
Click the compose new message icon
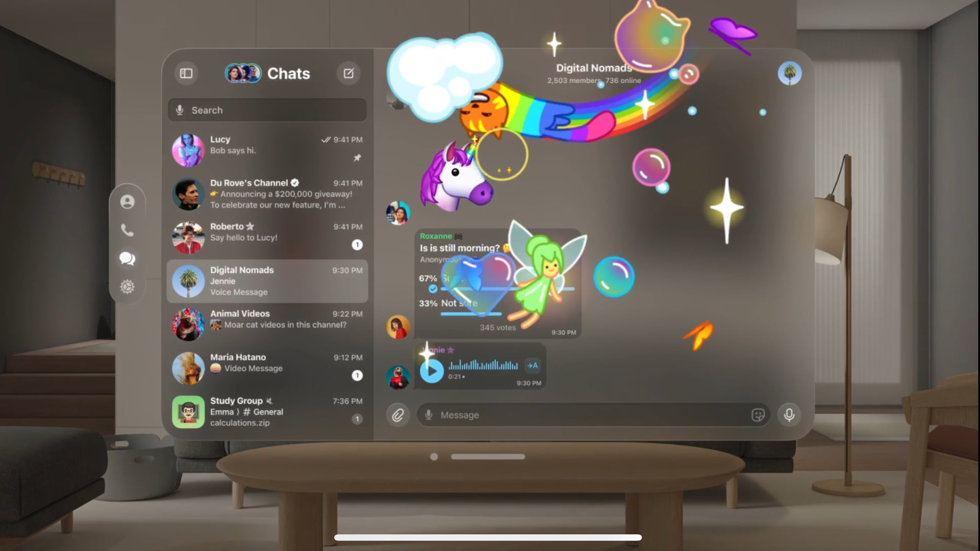(x=349, y=72)
